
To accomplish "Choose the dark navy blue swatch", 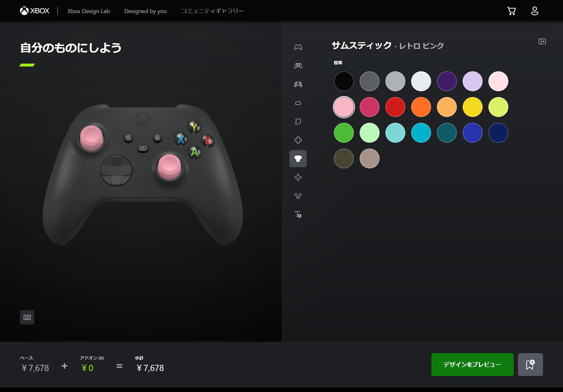I will click(498, 133).
